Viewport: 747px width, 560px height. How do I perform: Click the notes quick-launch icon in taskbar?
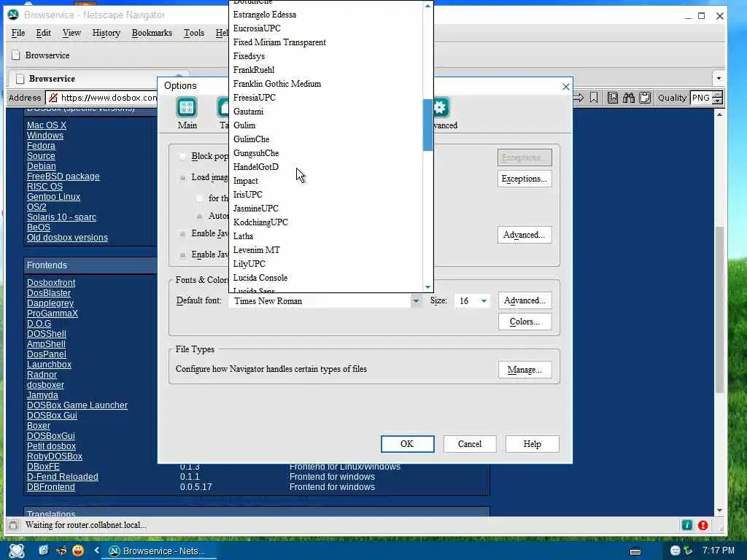coord(43,550)
